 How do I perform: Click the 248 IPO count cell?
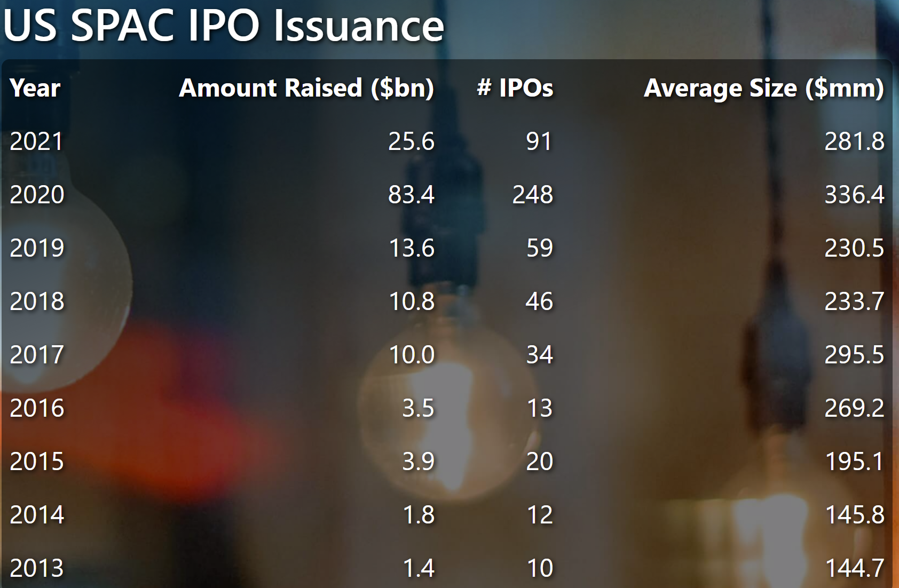532,195
